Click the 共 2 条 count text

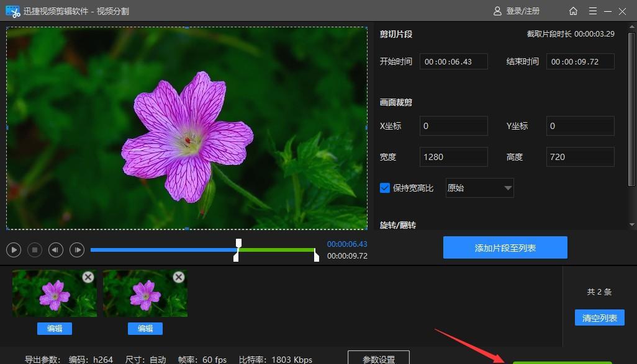pyautogui.click(x=599, y=292)
